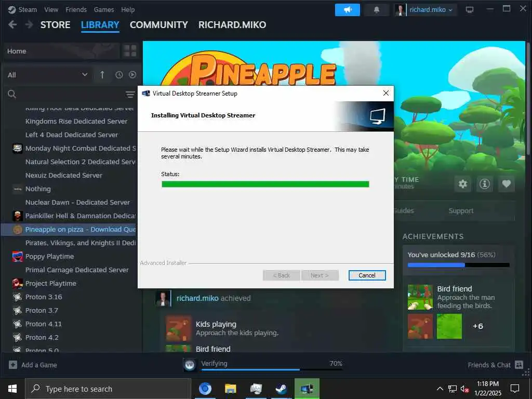
Task: Open File Explorer from taskbar
Action: [x=230, y=389]
